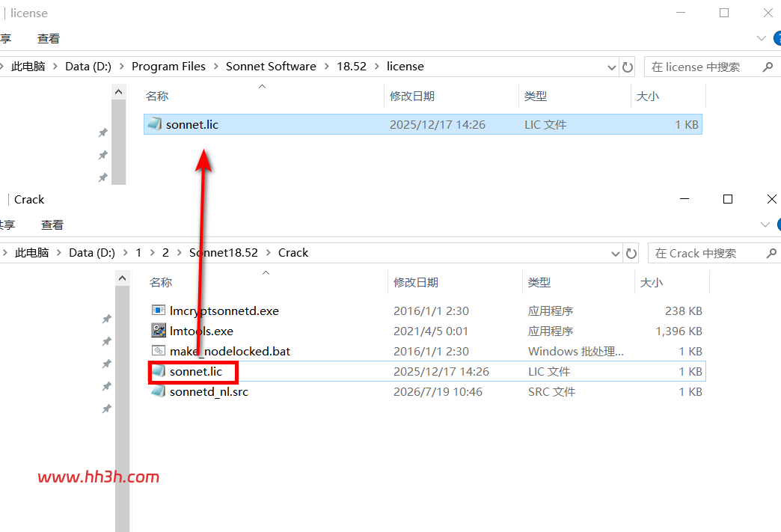The image size is (781, 532).
Task: Select sonnetd_nl.src file name
Action: (209, 392)
